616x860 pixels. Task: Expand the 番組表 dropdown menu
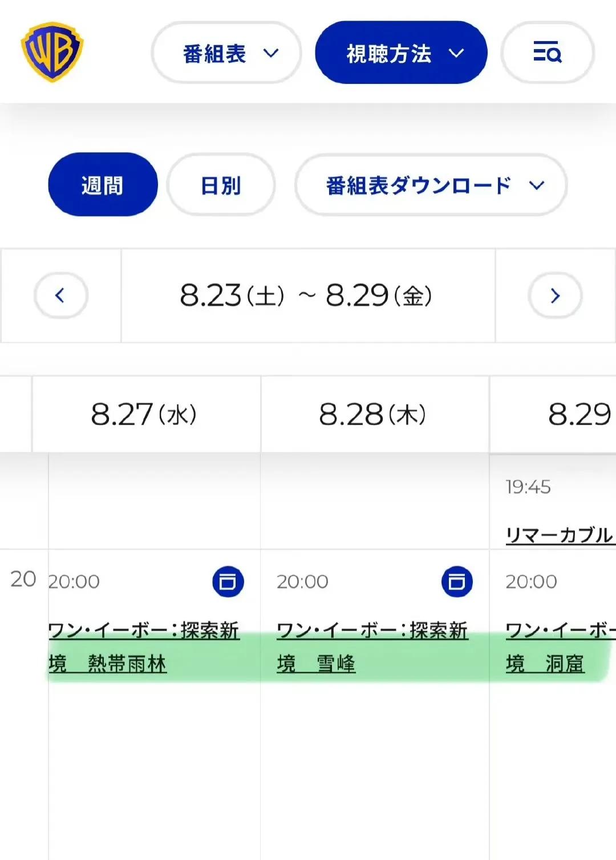click(226, 53)
